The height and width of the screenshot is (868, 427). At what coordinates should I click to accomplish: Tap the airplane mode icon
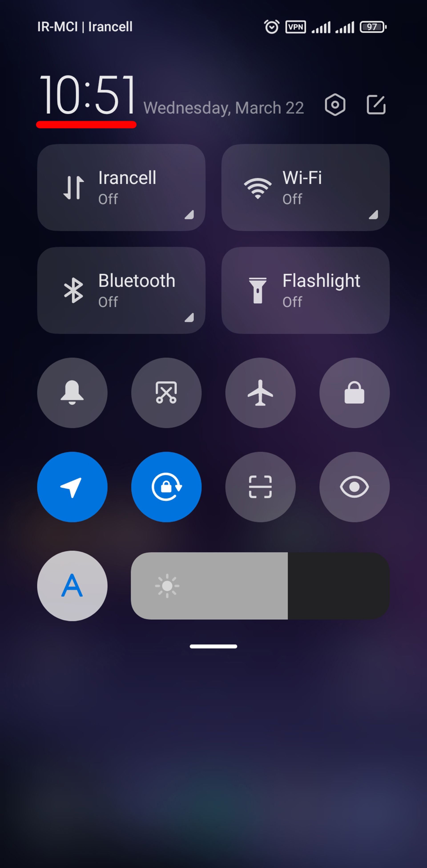click(260, 393)
